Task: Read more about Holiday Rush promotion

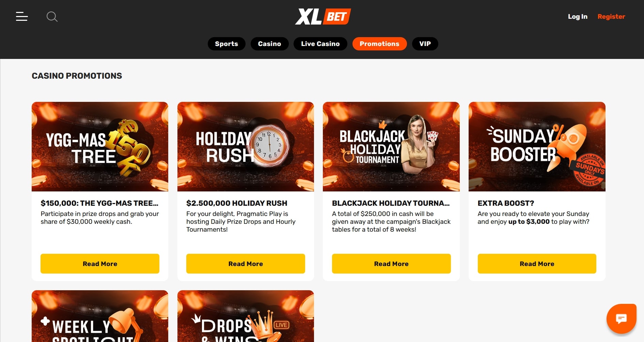Action: 246,264
